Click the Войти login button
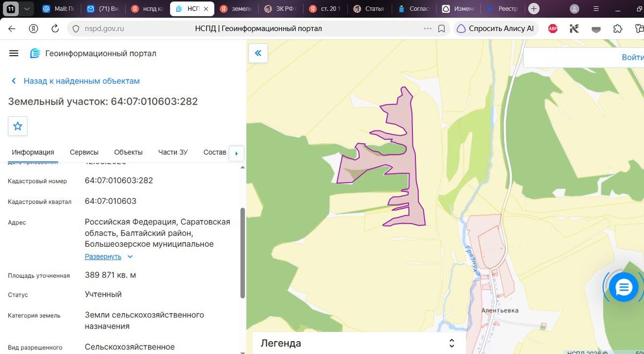 633,57
